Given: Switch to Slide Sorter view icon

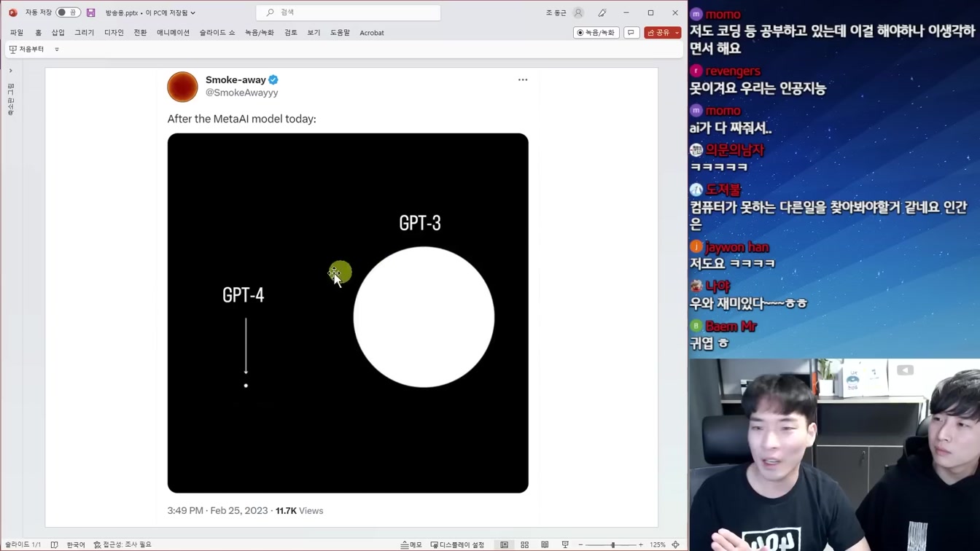Looking at the screenshot, I should click(524, 544).
